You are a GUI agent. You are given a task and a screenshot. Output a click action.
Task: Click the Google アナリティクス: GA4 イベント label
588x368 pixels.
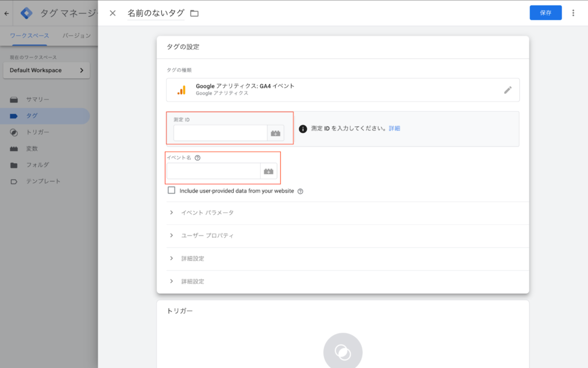(x=245, y=86)
